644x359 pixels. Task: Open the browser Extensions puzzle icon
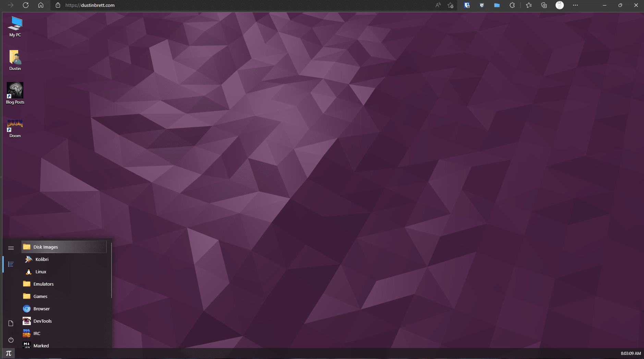[512, 5]
